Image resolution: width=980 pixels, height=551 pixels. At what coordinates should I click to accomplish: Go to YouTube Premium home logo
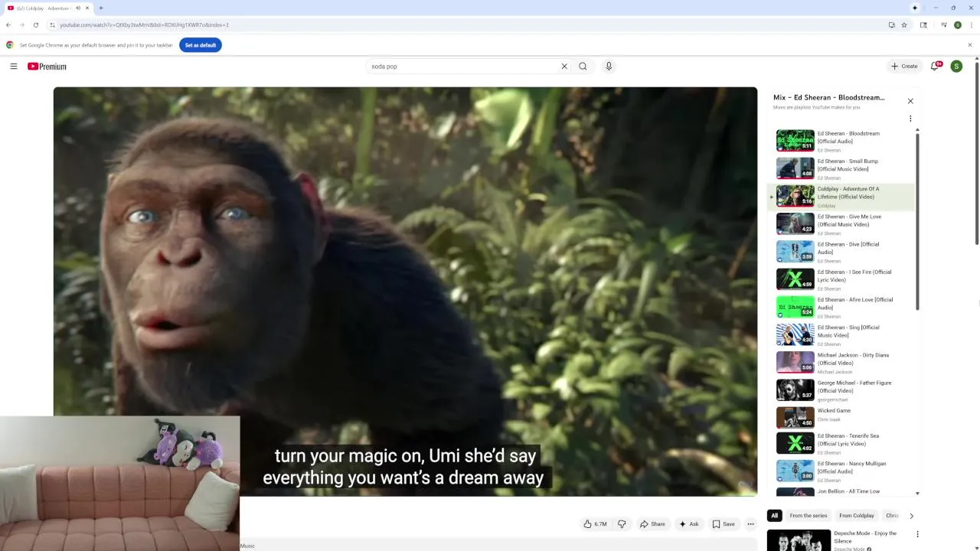(47, 67)
